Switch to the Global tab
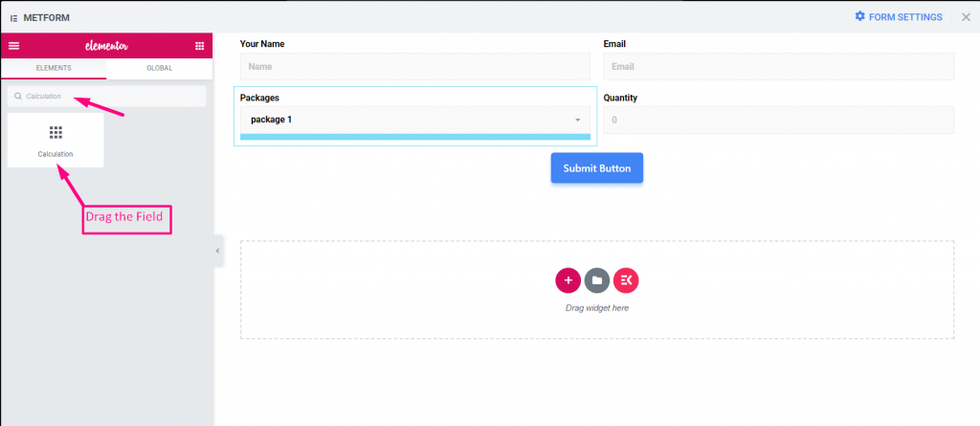Image resolution: width=980 pixels, height=426 pixels. (160, 68)
